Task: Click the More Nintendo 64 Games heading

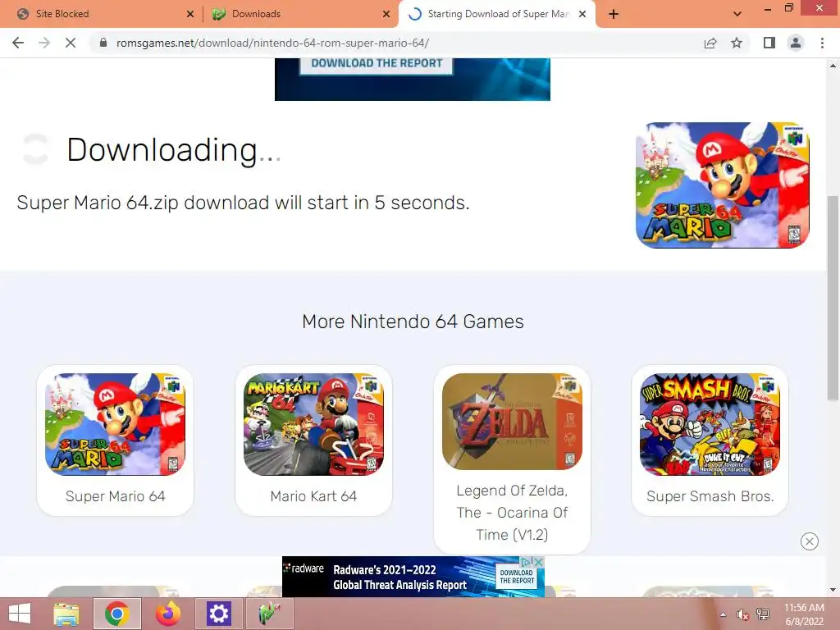Action: coord(413,322)
